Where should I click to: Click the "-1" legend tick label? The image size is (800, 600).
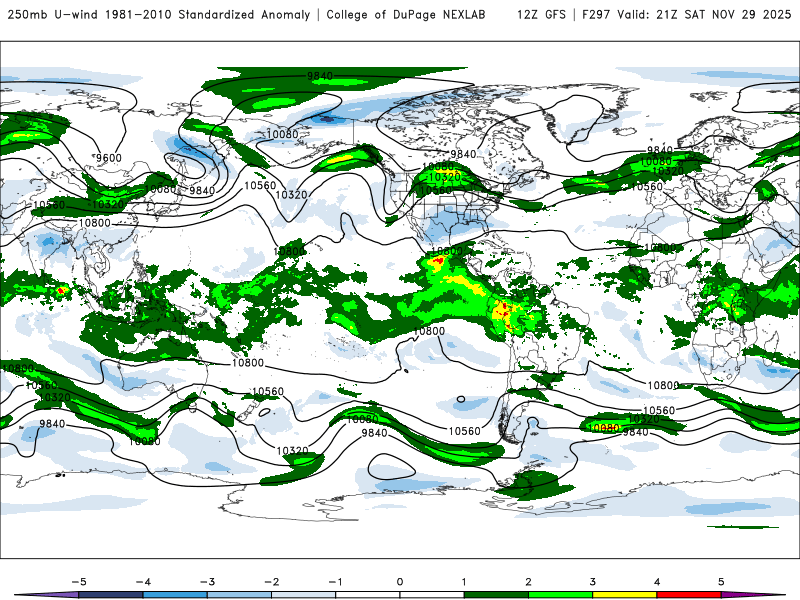coord(335,582)
